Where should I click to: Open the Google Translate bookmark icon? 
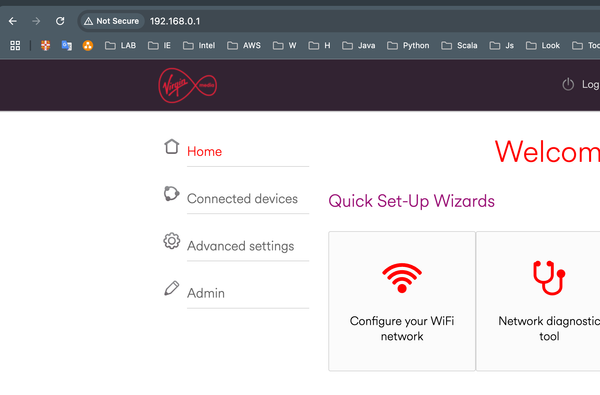(x=67, y=46)
